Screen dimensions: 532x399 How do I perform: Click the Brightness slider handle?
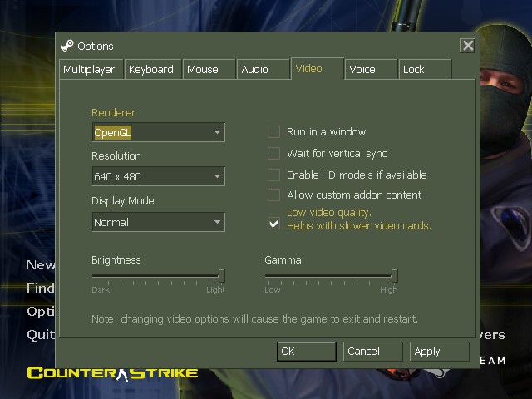tap(221, 275)
